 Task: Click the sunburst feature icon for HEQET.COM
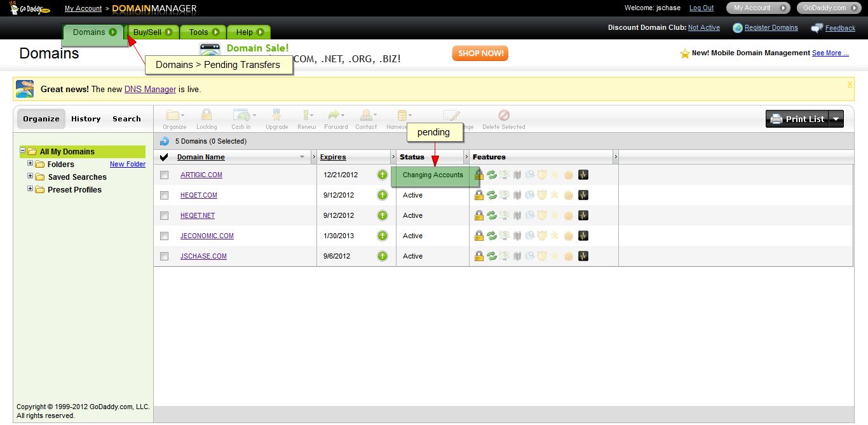point(569,195)
